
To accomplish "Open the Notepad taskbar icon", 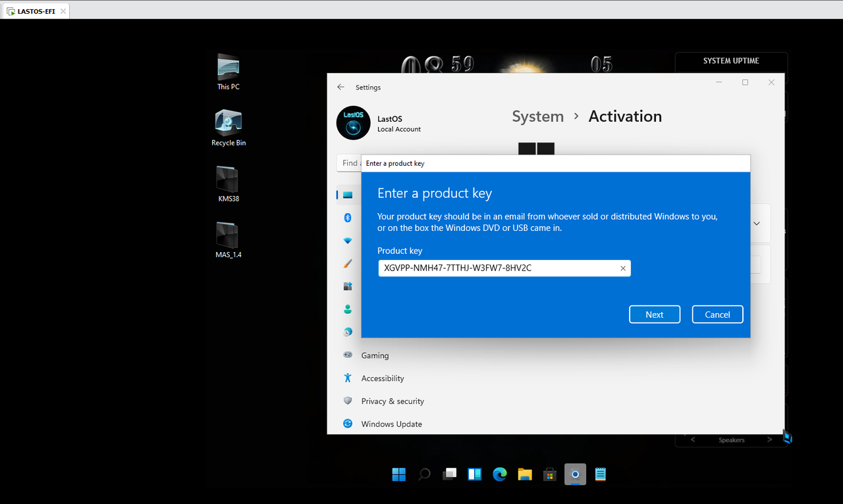I will (x=600, y=474).
